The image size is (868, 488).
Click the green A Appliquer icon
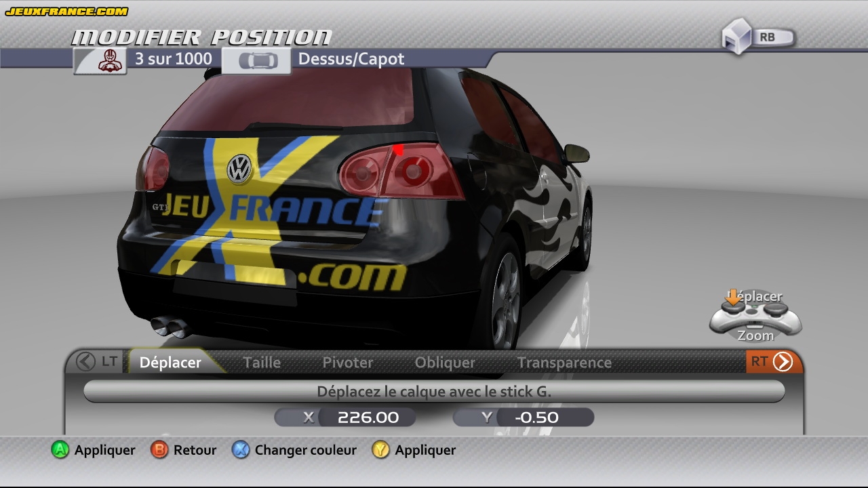(60, 449)
